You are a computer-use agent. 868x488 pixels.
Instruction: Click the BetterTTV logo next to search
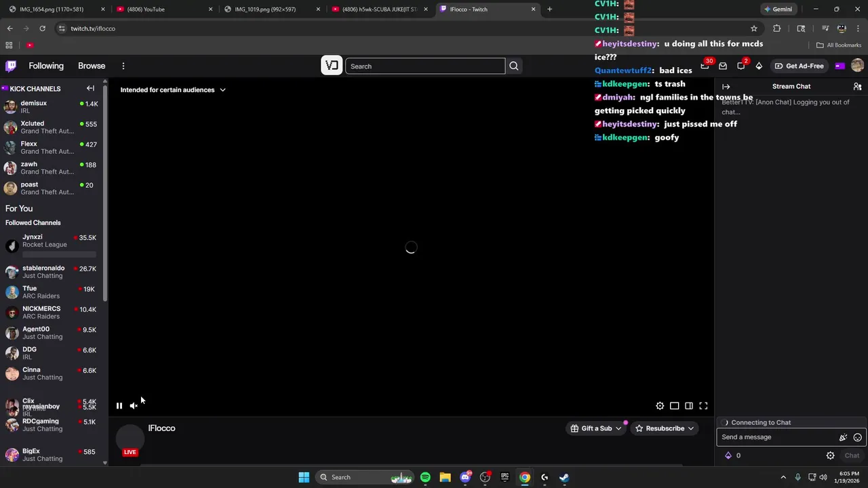332,66
